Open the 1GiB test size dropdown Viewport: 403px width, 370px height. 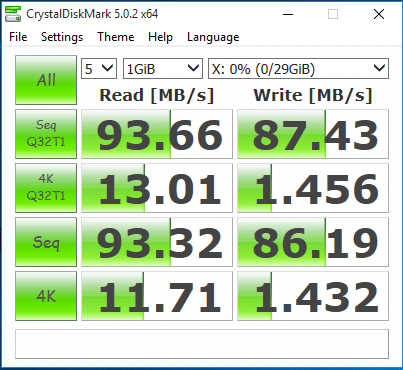click(x=163, y=69)
